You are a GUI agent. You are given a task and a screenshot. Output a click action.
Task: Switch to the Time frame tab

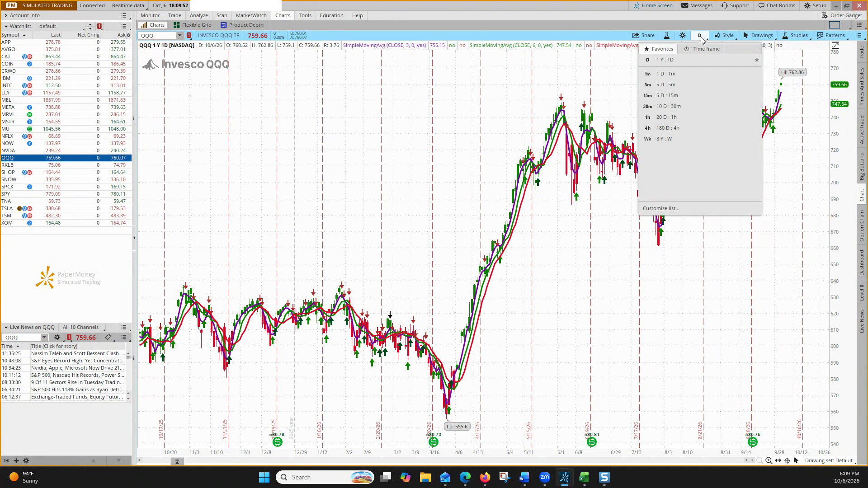click(702, 49)
